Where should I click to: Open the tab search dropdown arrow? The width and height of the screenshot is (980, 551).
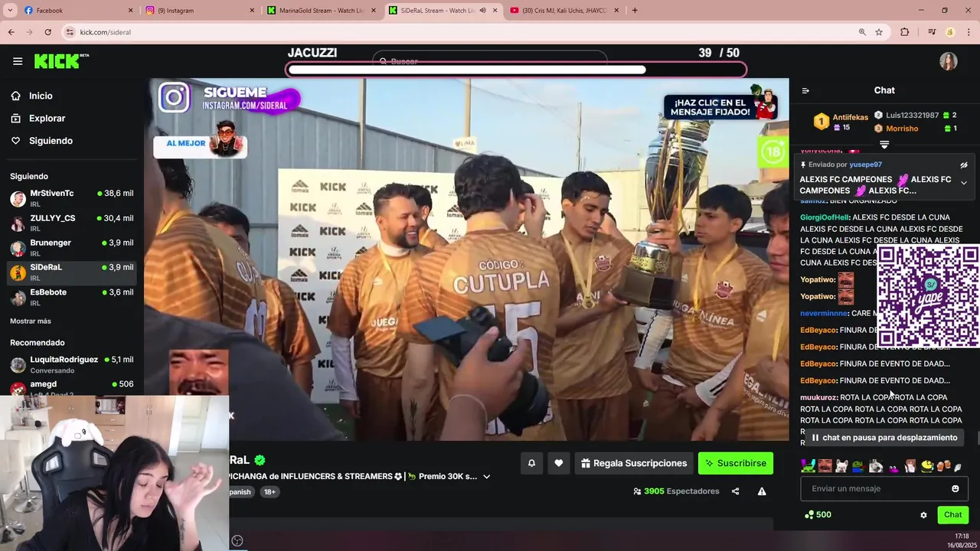coord(10,11)
